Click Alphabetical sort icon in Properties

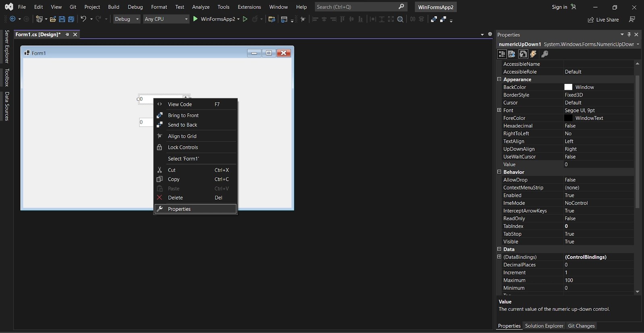512,54
